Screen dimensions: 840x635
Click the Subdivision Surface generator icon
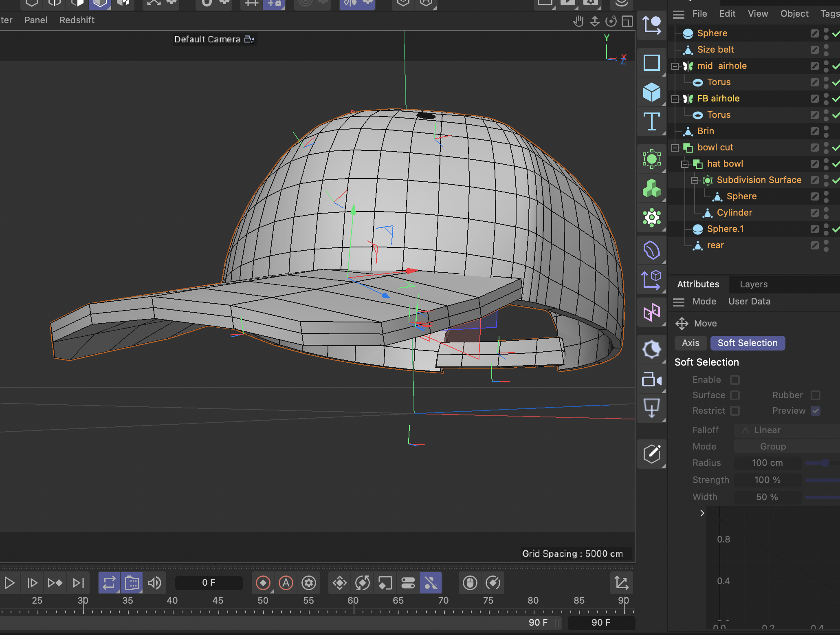click(708, 180)
